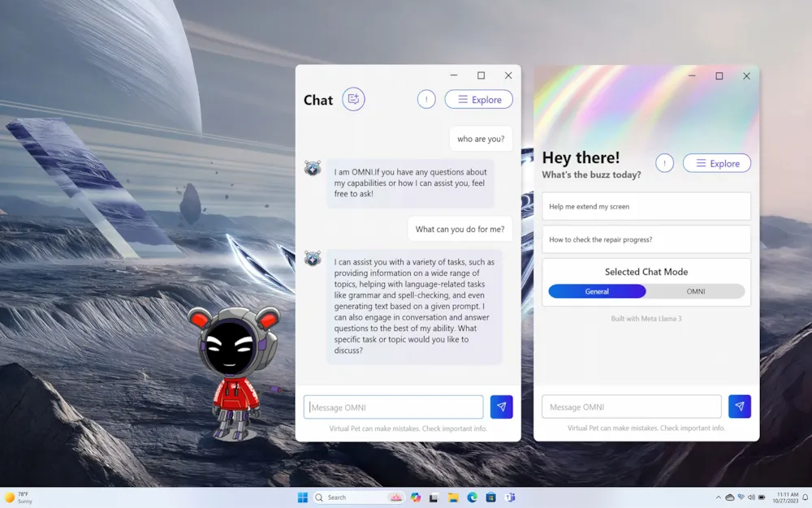This screenshot has height=508, width=812.
Task: Open Microsoft Edge from the taskbar
Action: pyautogui.click(x=472, y=497)
